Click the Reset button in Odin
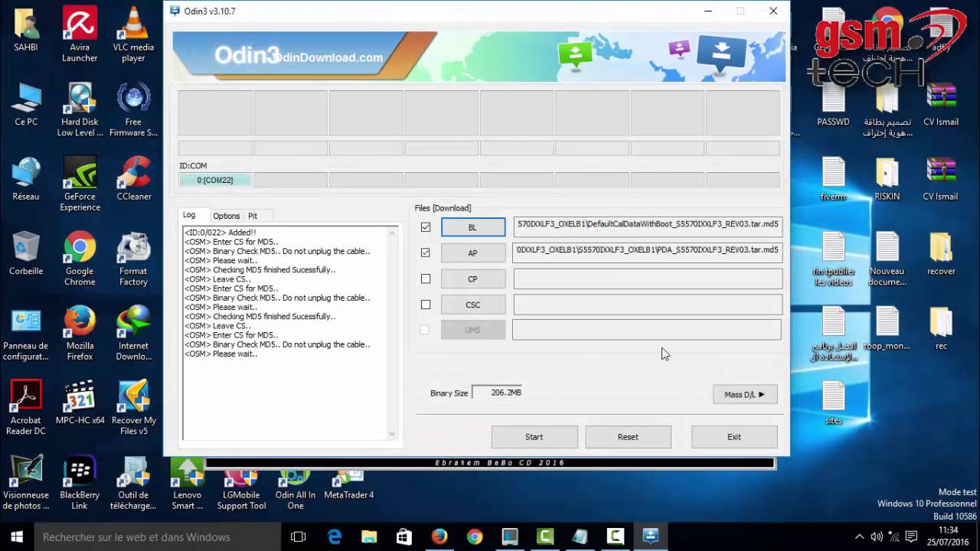This screenshot has width=980, height=551. [628, 437]
